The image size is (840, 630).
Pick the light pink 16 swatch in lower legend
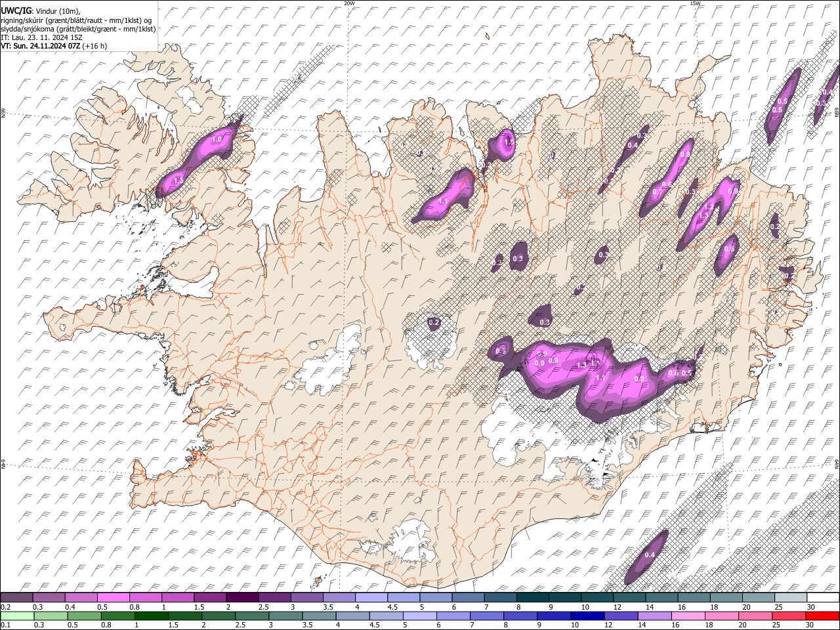[689, 616]
